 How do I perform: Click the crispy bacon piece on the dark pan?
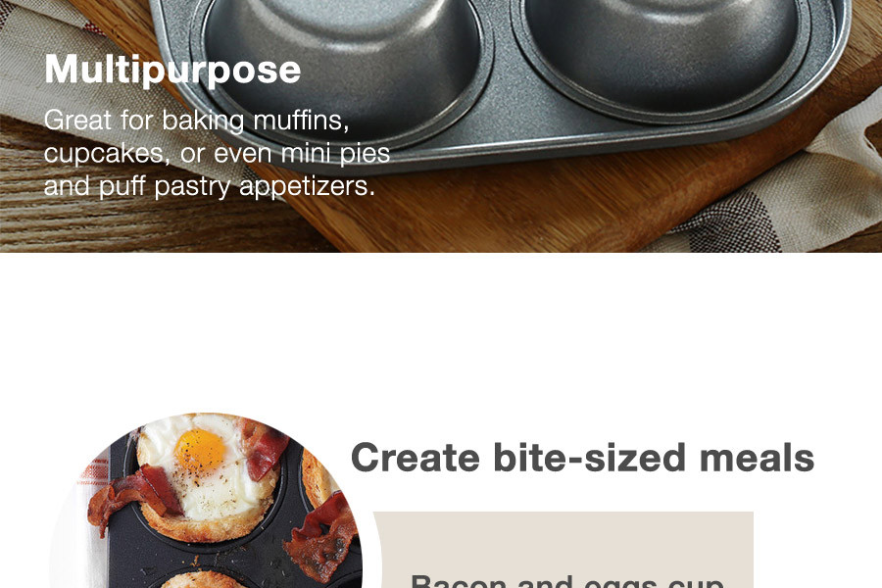tap(321, 537)
